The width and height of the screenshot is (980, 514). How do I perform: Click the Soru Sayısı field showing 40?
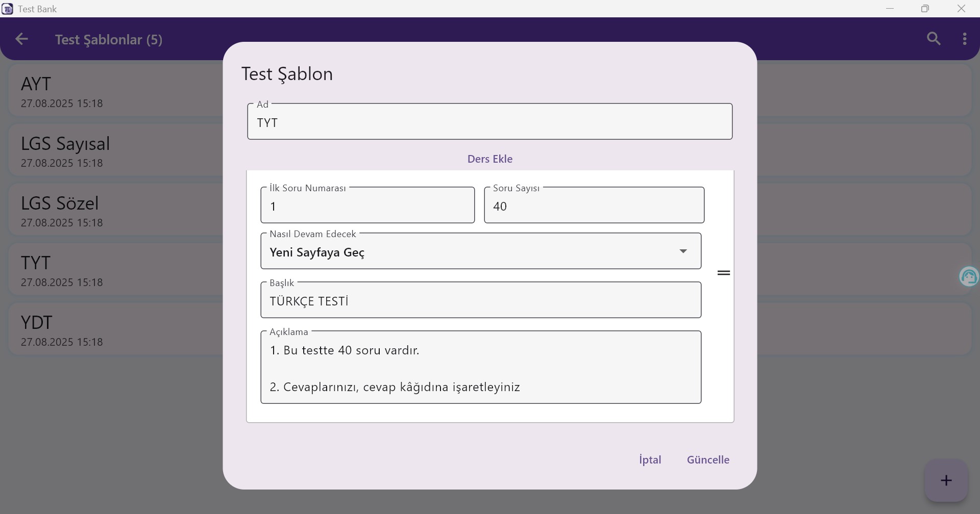coord(594,205)
